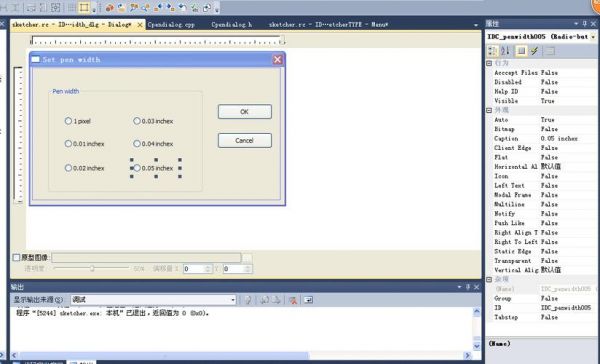Image resolution: width=600 pixels, height=364 pixels.
Task: Toggle word wrap icon in the output toolbar
Action: 308,300
